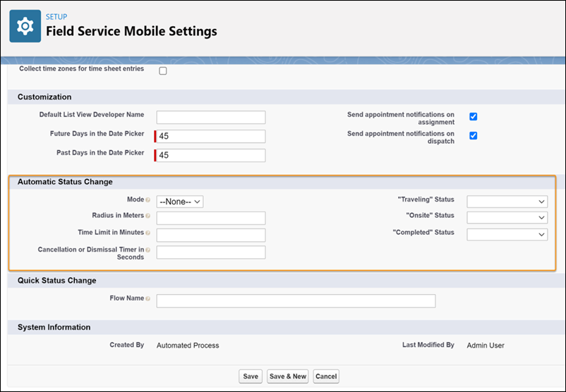
Task: Click the Last Modified By label
Action: click(x=428, y=345)
